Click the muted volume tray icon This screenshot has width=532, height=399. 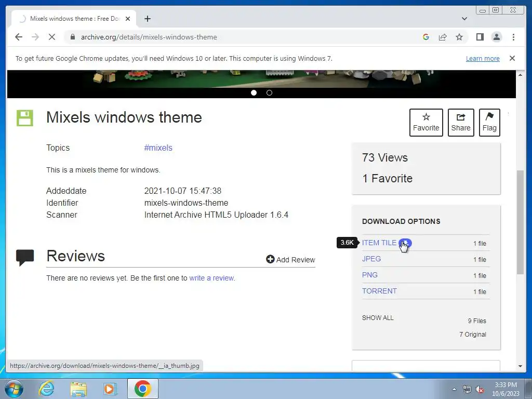coord(480,389)
